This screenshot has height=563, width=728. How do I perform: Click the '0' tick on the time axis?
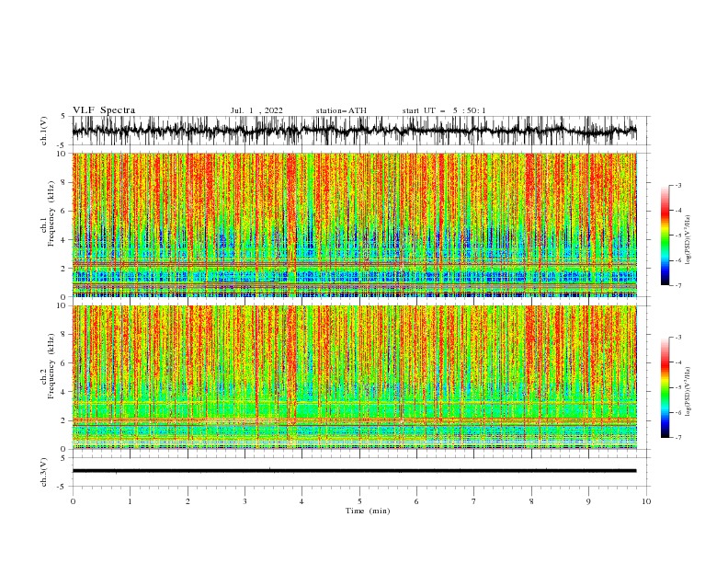click(x=73, y=501)
